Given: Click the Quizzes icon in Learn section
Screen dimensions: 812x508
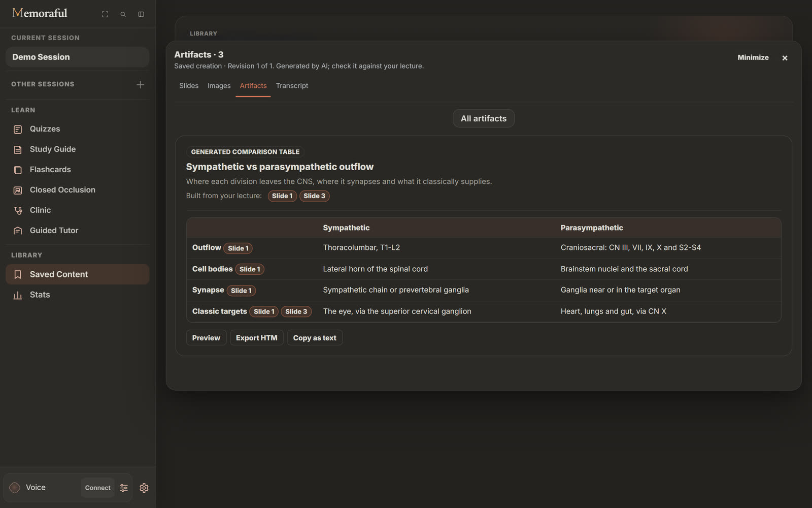Looking at the screenshot, I should click(x=18, y=129).
